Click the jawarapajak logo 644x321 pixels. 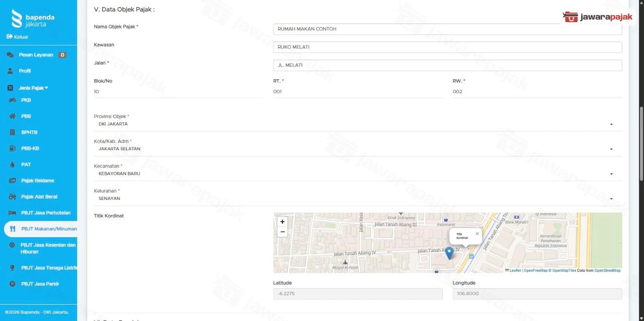[x=597, y=17]
